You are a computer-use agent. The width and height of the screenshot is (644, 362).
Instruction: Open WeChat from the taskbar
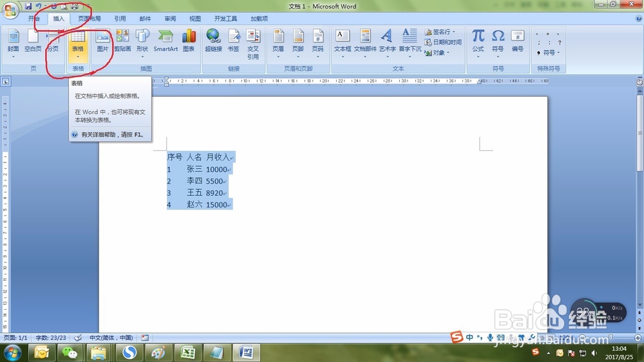(70, 352)
